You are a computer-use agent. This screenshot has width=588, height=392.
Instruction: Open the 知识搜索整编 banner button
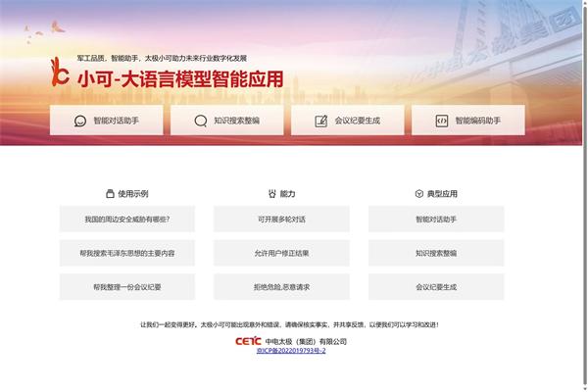point(227,120)
